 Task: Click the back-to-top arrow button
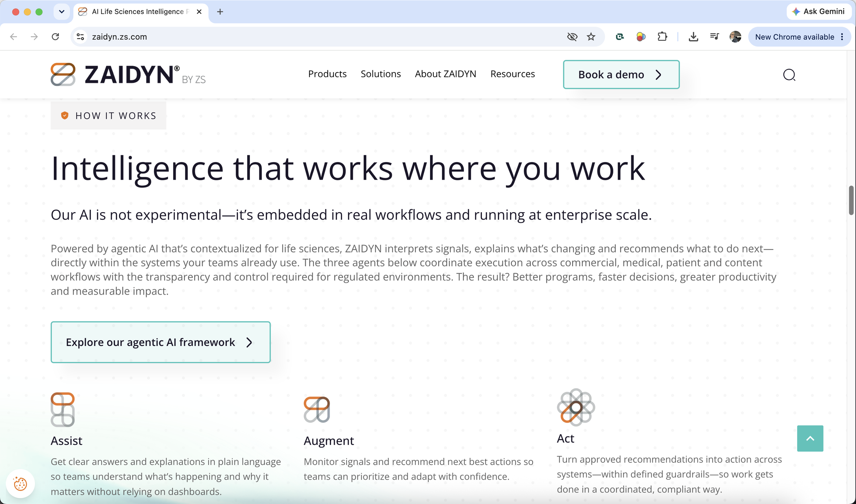(810, 438)
